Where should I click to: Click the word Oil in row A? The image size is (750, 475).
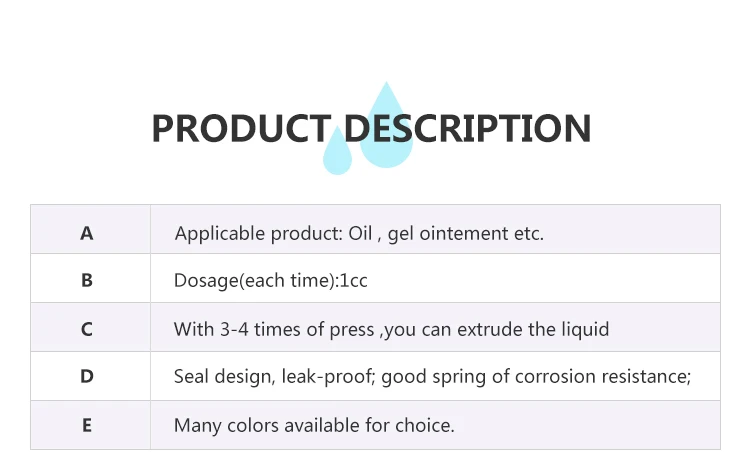(360, 233)
